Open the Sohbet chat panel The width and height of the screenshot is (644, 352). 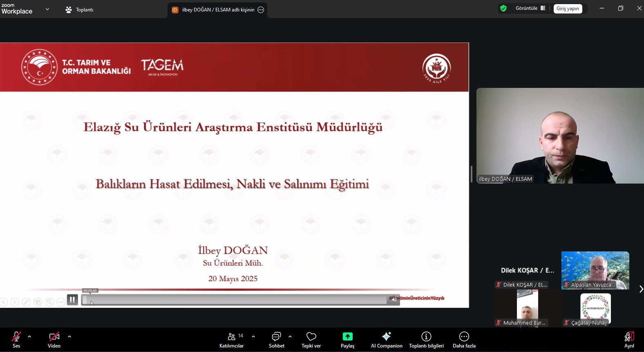click(x=276, y=340)
